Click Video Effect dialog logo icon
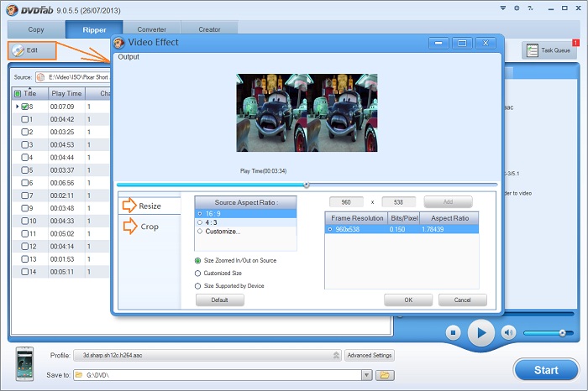588x391 pixels. point(119,43)
